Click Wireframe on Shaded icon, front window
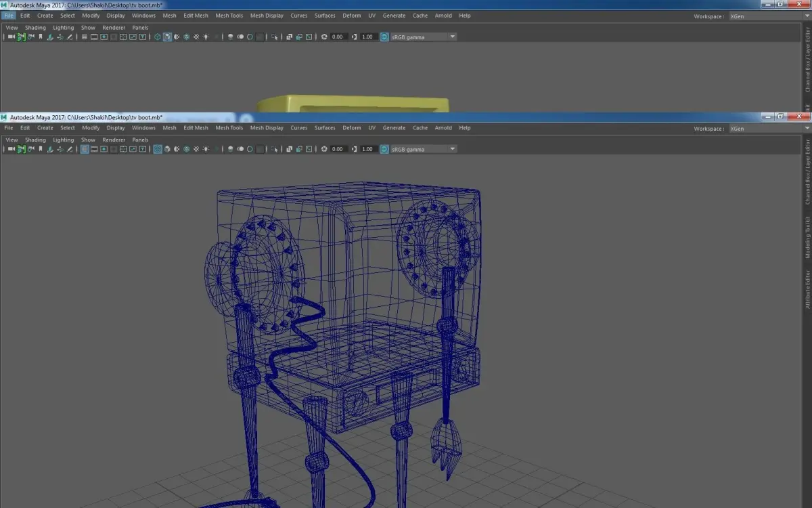The image size is (812, 508). coord(185,149)
